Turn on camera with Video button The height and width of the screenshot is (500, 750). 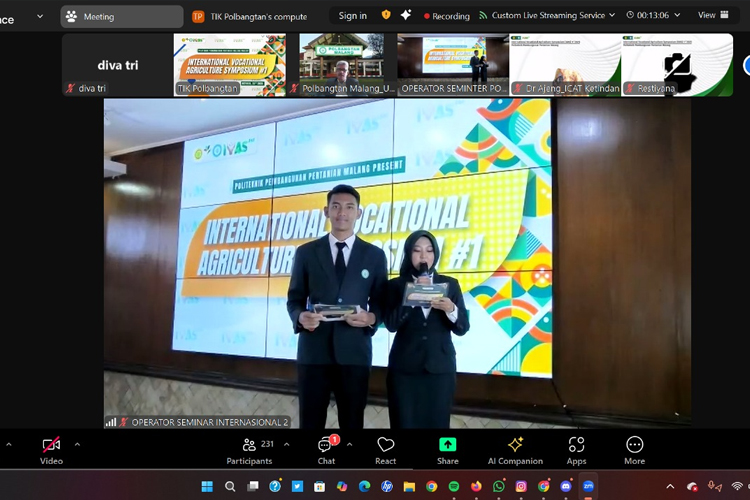[x=51, y=448]
